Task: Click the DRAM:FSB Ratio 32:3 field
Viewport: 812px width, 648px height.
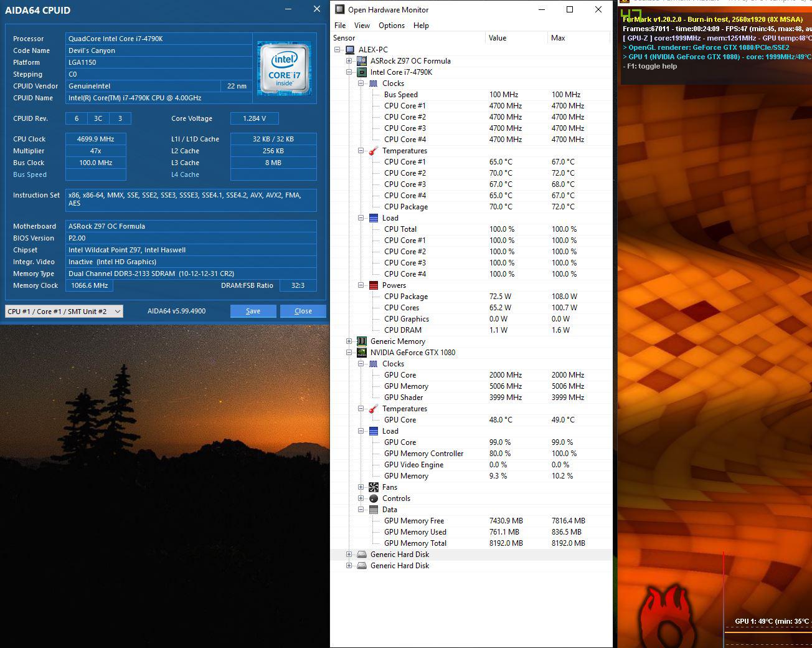Action: 298,285
